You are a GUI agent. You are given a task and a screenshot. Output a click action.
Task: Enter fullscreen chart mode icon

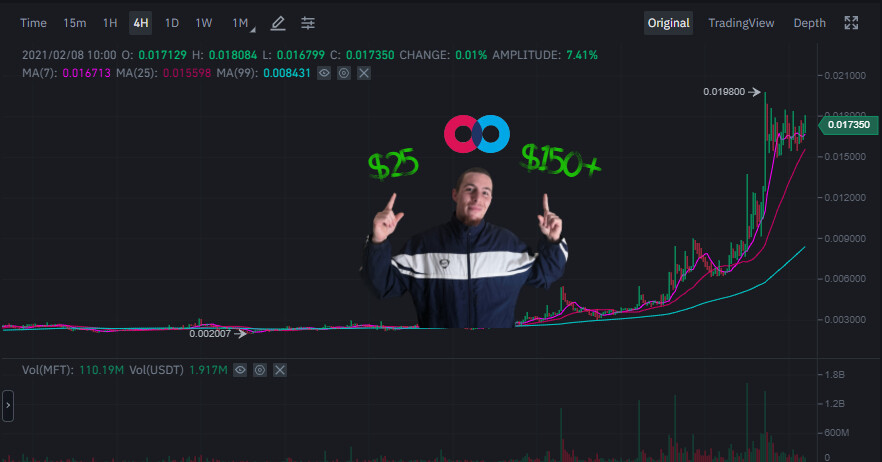(x=851, y=23)
